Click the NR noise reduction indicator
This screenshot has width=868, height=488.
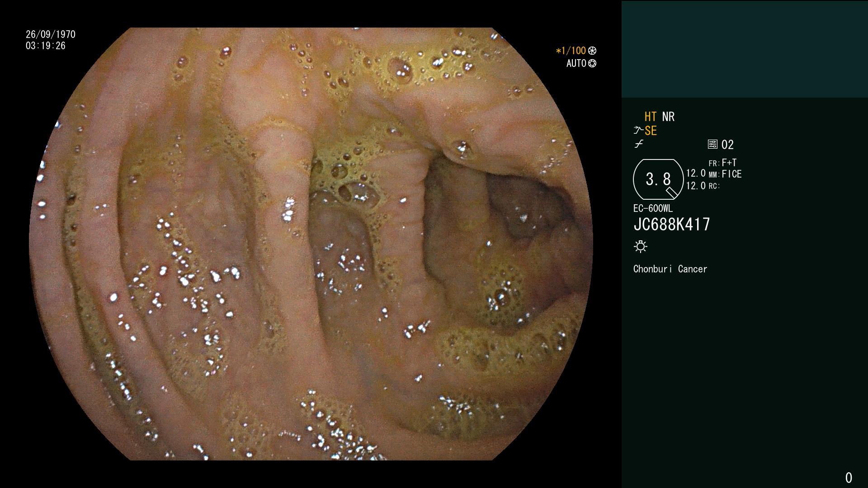click(x=668, y=117)
